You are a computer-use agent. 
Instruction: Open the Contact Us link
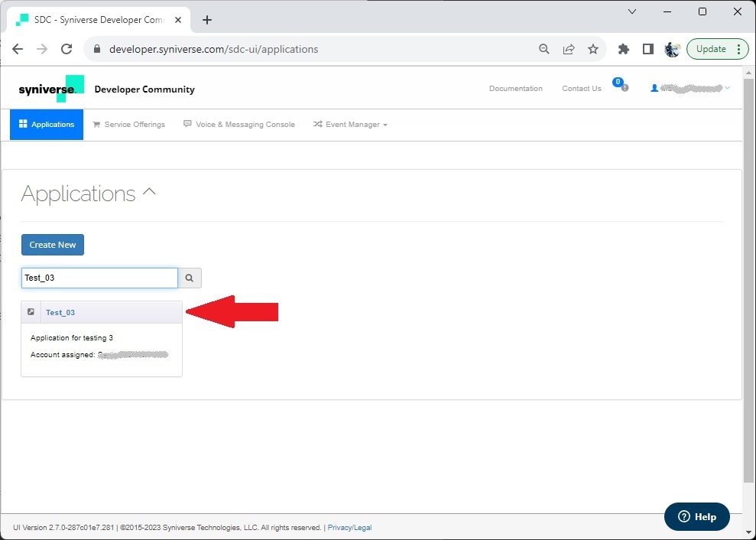click(x=582, y=88)
